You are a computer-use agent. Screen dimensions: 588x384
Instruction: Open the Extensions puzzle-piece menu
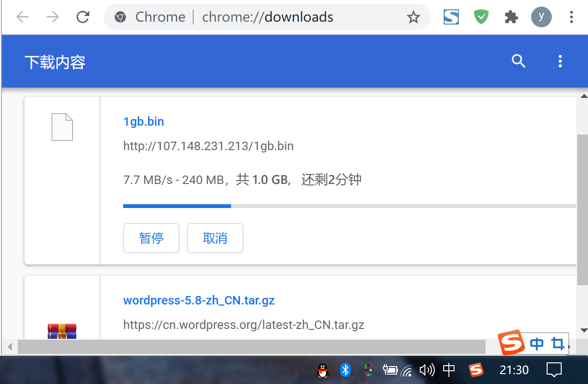(x=511, y=17)
